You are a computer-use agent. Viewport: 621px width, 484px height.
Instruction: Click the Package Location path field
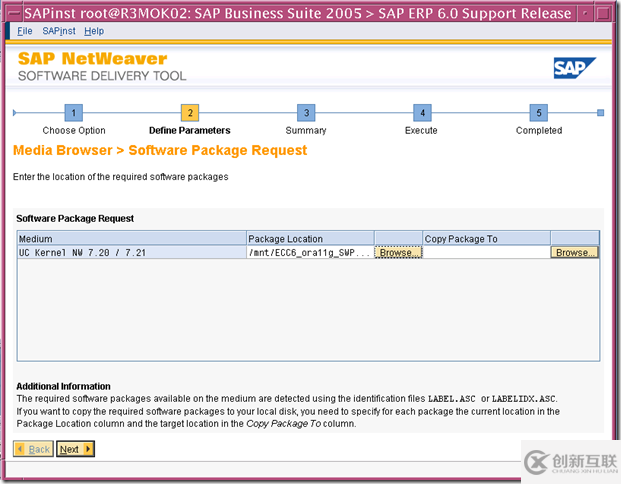(310, 252)
